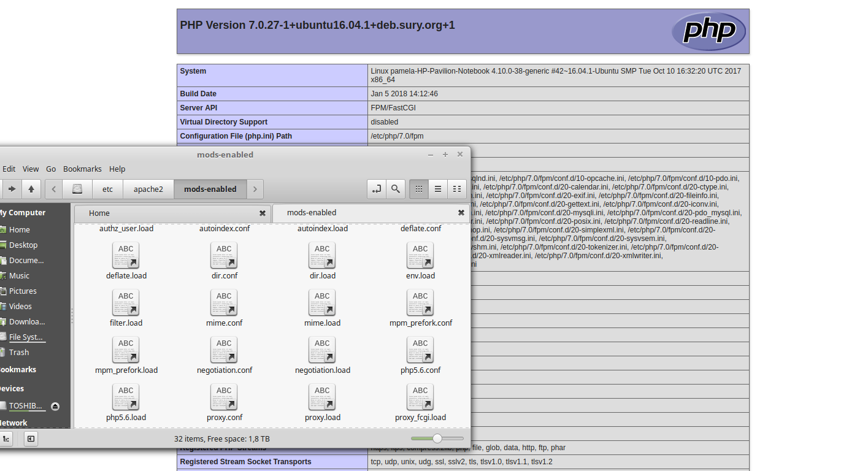
Task: Switch to icon view mode
Action: coord(419,189)
